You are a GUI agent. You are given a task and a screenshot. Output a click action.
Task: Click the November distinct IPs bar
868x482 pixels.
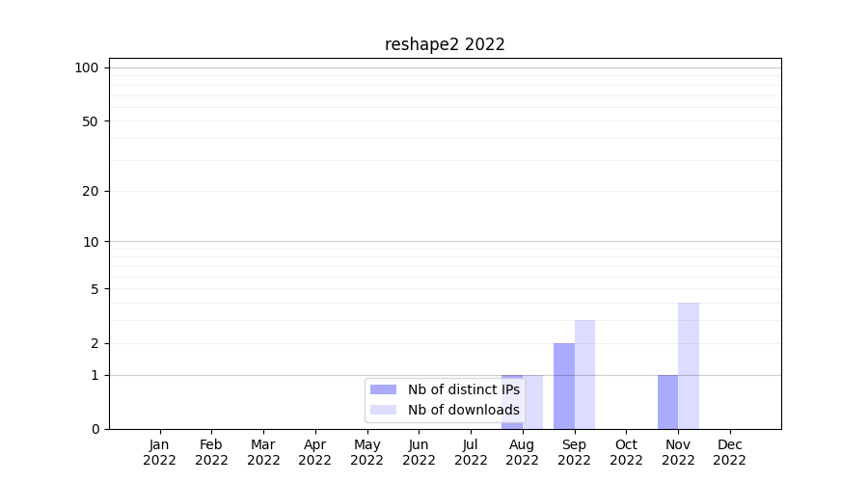[667, 401]
